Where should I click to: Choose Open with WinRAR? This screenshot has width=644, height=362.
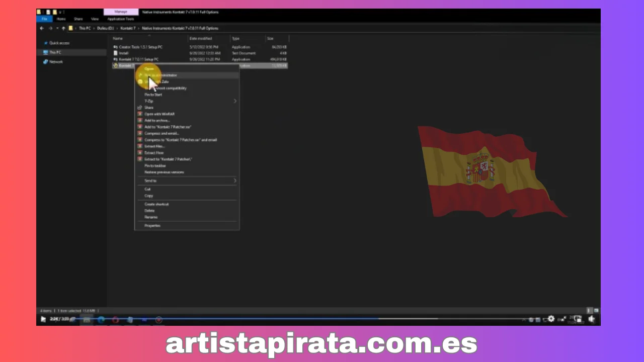pos(187,114)
